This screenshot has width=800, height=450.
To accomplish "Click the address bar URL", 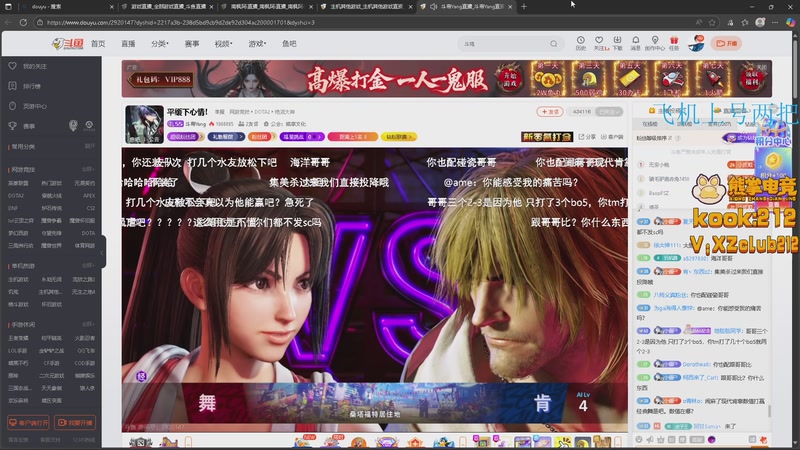I will [x=181, y=22].
